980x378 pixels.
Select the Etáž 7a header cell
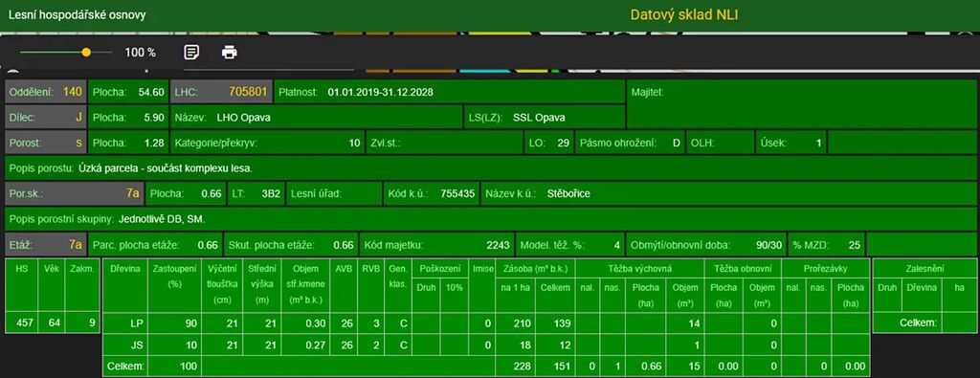(x=46, y=244)
